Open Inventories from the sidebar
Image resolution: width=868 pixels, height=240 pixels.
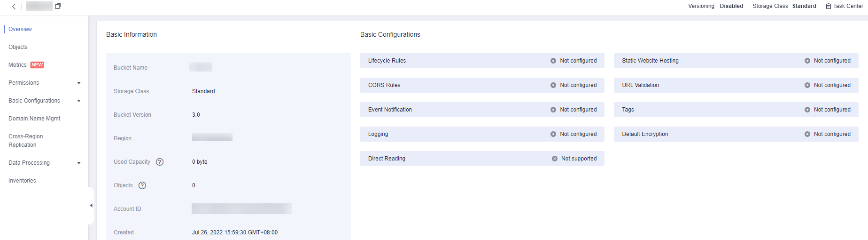[22, 181]
